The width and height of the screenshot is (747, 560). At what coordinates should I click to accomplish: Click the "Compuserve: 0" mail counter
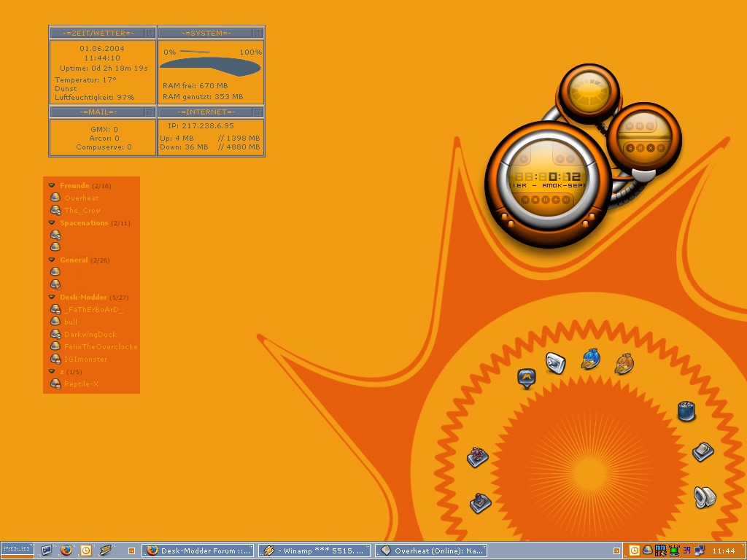click(104, 147)
